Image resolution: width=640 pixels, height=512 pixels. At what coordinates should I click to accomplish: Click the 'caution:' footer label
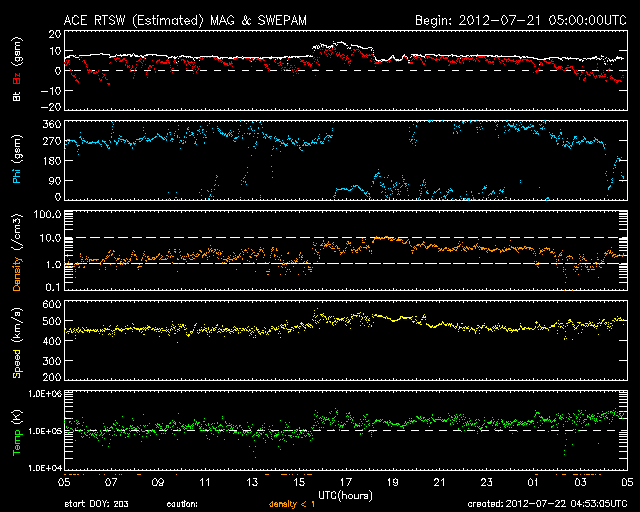tap(182, 504)
